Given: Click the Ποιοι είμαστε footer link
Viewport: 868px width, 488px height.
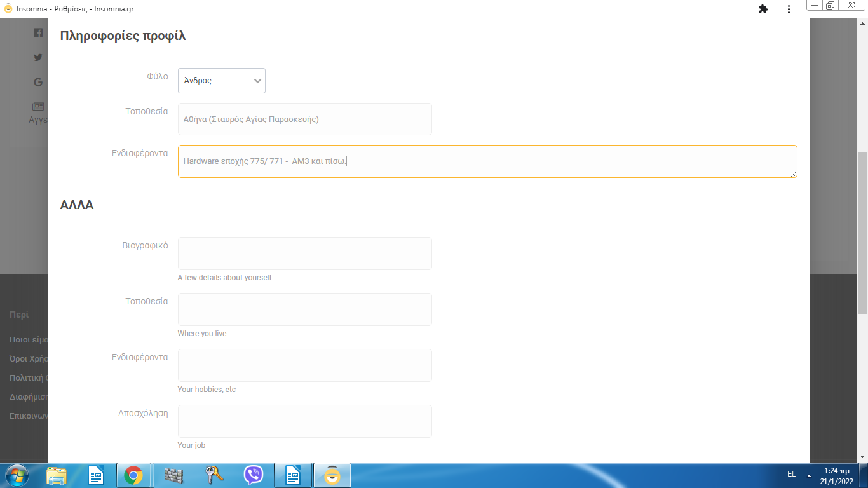Looking at the screenshot, I should point(29,339).
